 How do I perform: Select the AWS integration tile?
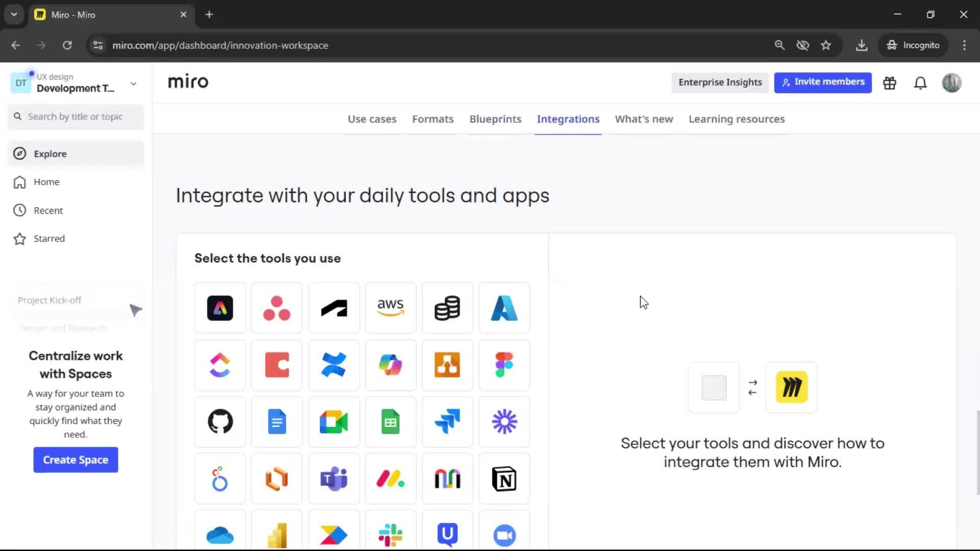click(390, 308)
